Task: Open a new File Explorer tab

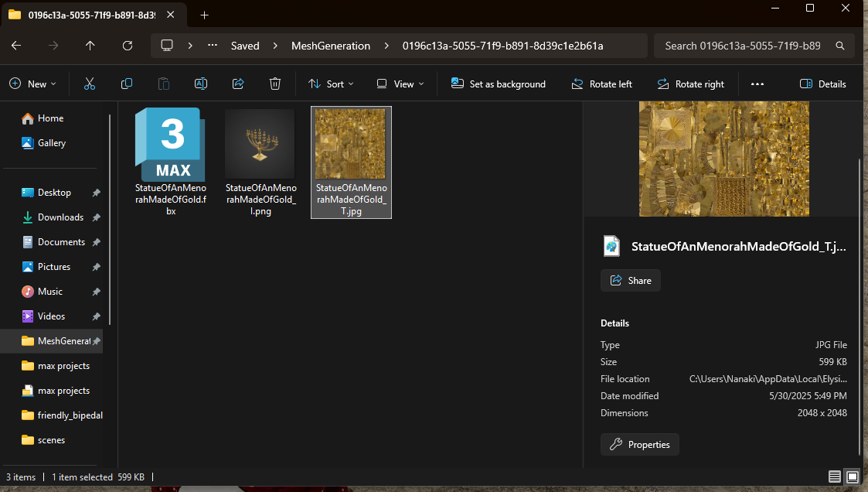Action: [204, 15]
